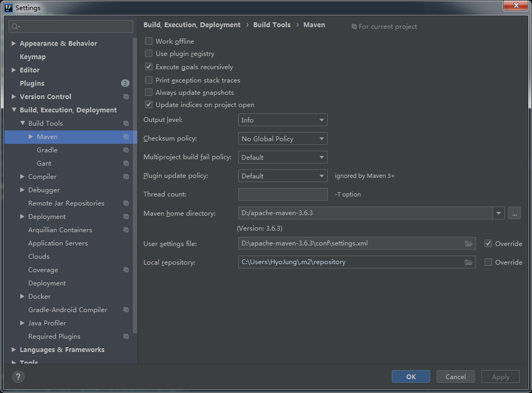Toggle Always update snapshots checkbox
This screenshot has height=393, width=532.
click(x=149, y=93)
